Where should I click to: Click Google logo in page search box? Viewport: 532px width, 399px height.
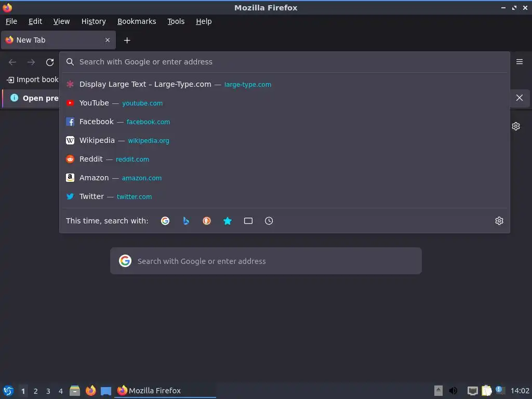pyautogui.click(x=125, y=261)
